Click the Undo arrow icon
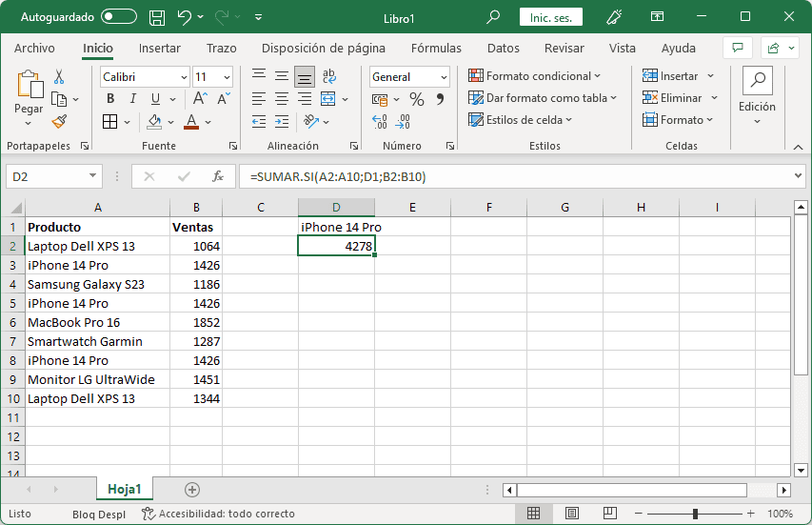 point(184,17)
